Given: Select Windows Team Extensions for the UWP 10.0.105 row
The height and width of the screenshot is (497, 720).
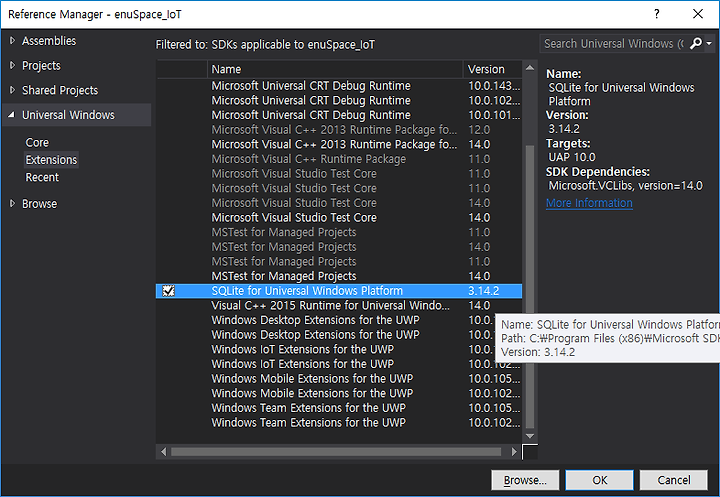Looking at the screenshot, I should (x=339, y=408).
